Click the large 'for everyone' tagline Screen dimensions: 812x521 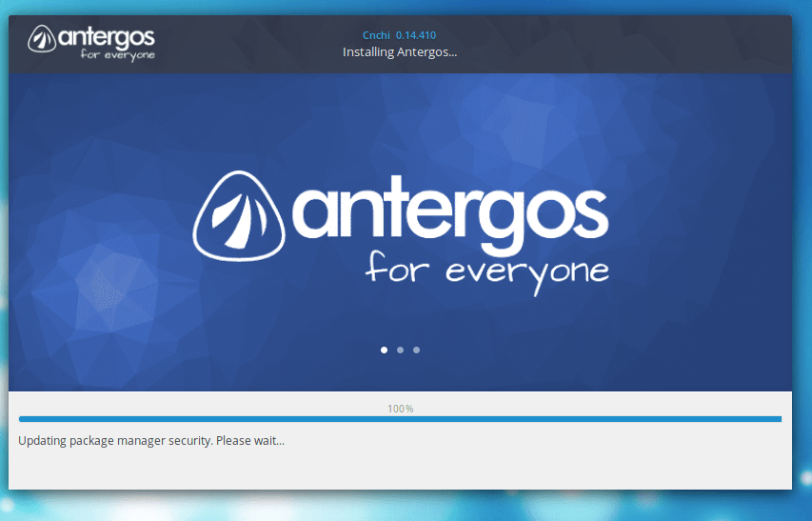tap(486, 270)
